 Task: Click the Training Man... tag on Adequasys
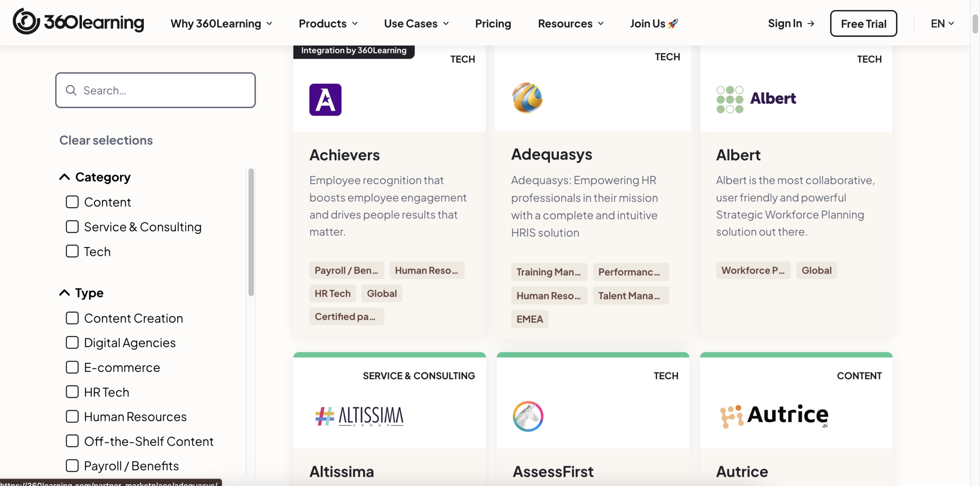tap(549, 272)
